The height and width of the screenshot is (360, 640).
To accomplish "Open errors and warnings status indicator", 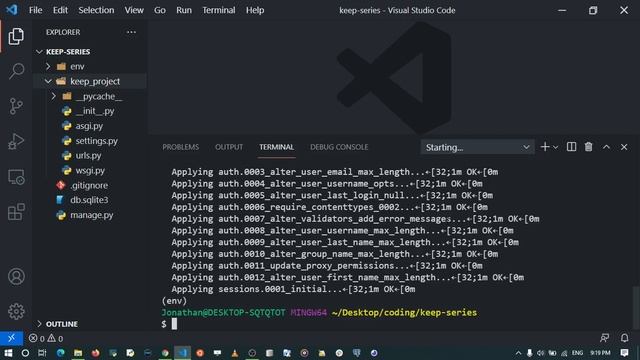I will [x=46, y=338].
